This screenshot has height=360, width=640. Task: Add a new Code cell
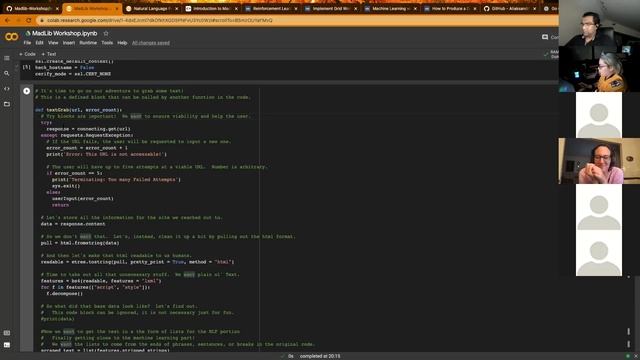[x=27, y=54]
